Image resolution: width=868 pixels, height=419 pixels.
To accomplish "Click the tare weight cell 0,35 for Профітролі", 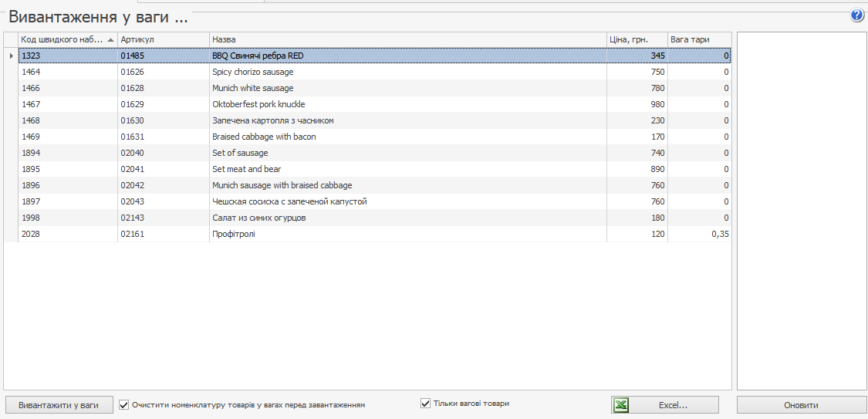I will (719, 234).
